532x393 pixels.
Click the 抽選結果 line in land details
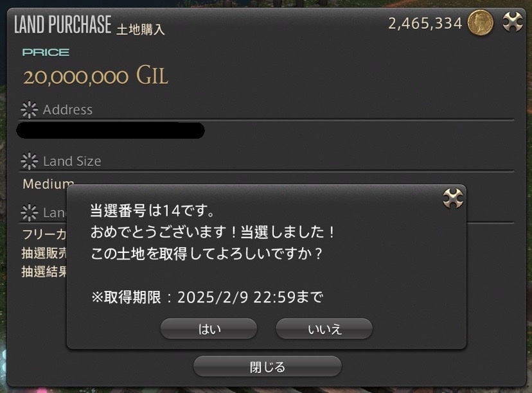point(44,272)
